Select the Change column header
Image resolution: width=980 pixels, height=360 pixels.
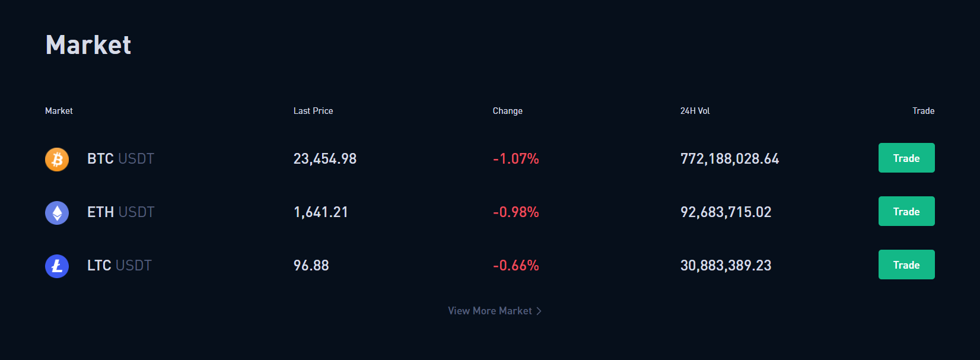click(508, 111)
